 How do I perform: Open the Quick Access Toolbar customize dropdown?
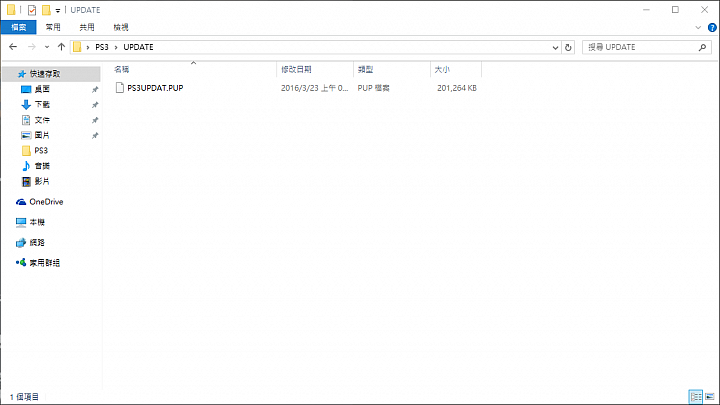tap(58, 10)
